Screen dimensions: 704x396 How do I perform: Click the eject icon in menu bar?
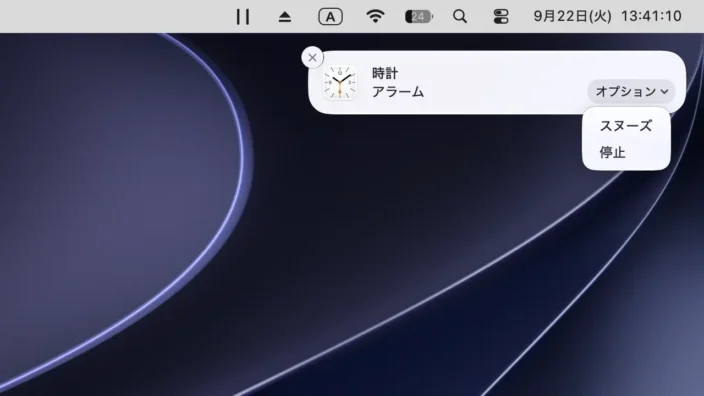pos(285,17)
